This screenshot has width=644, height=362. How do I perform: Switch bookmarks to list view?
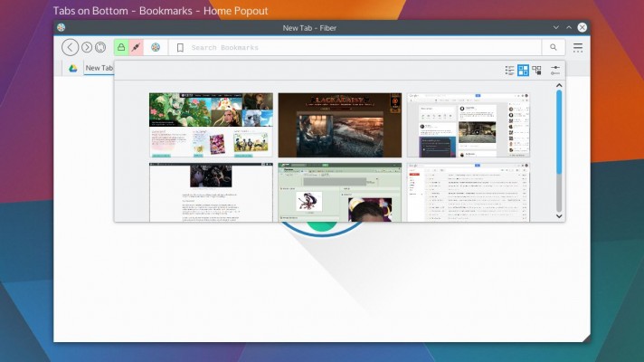[x=510, y=70]
